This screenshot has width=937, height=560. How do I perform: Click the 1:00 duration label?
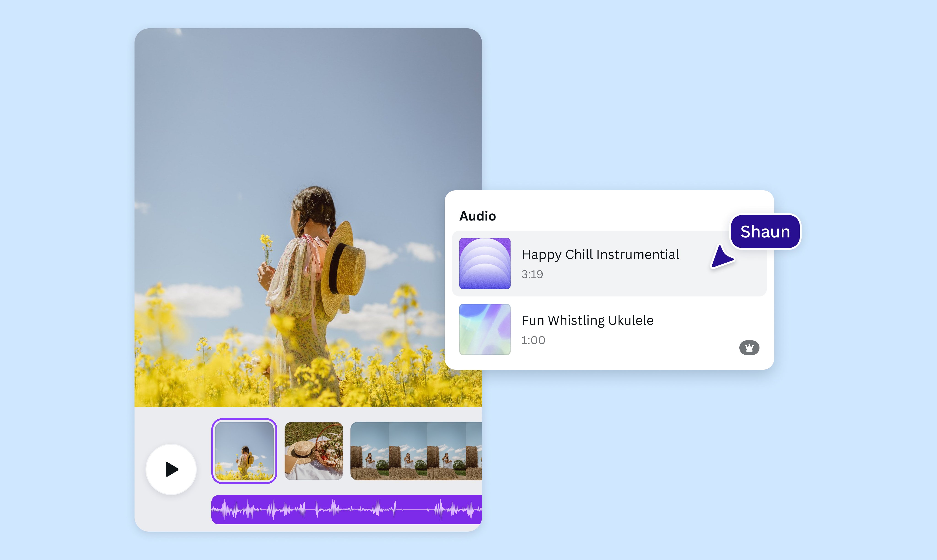click(533, 340)
